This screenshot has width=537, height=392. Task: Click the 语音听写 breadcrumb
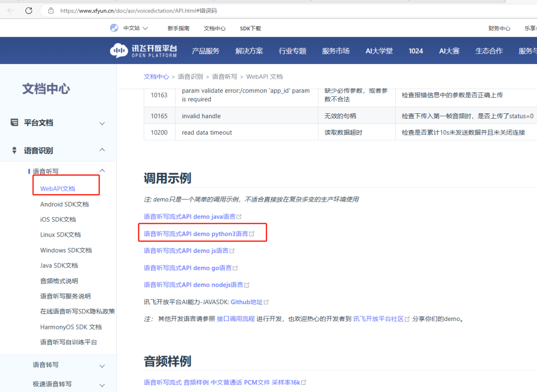coord(224,77)
